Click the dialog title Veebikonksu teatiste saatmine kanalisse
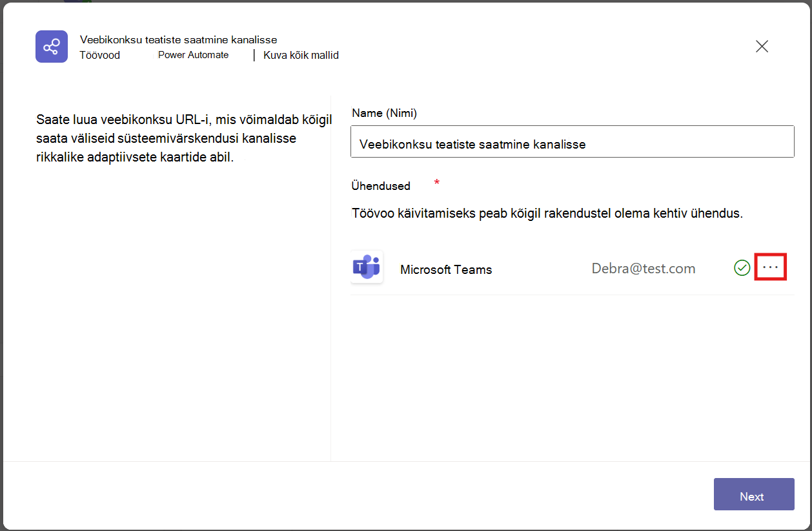The image size is (812, 531). [179, 40]
